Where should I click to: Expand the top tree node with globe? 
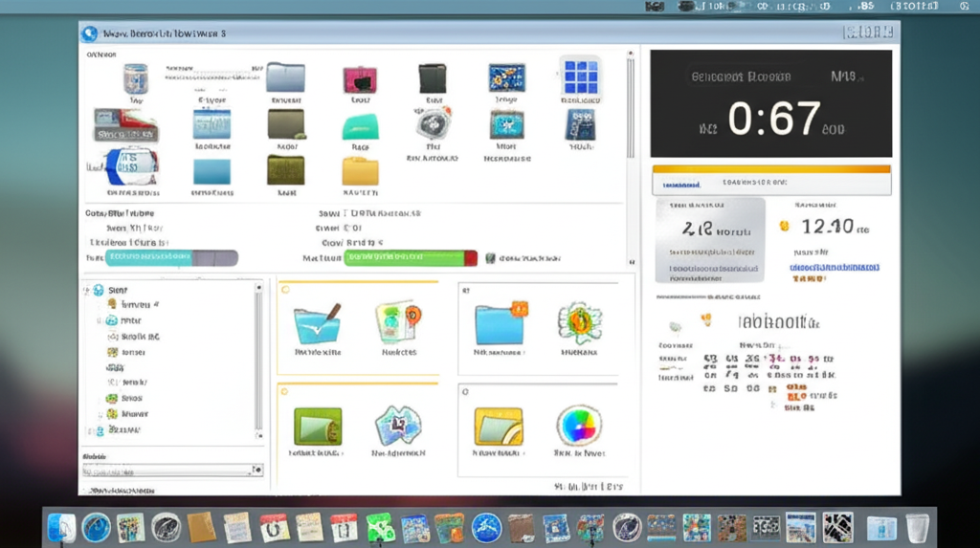pos(86,290)
